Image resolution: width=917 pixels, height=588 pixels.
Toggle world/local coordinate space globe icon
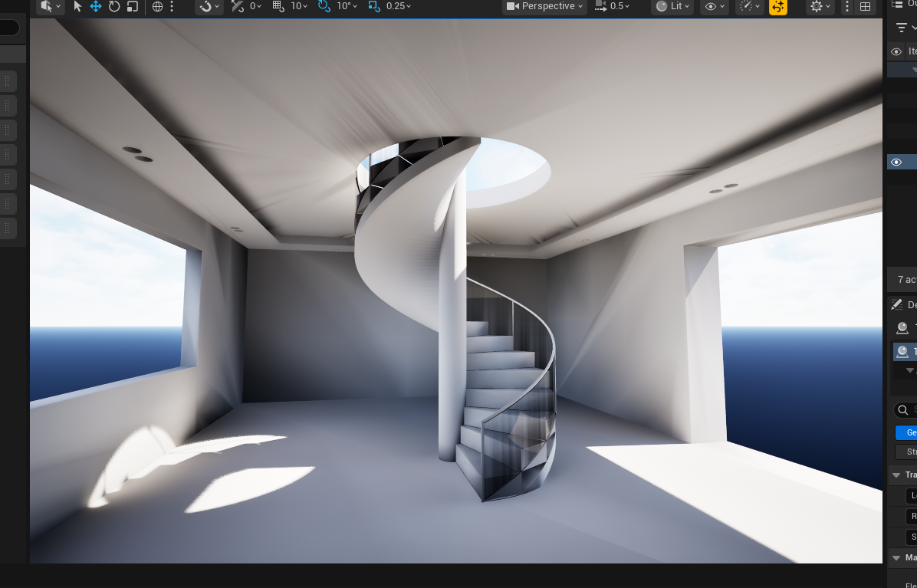pyautogui.click(x=157, y=6)
